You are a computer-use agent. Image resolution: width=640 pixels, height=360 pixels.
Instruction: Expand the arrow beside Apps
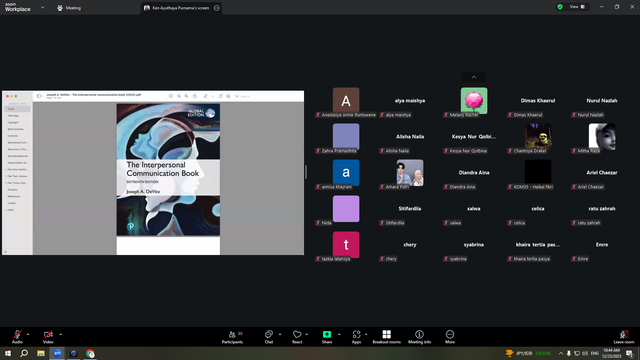[366, 334]
